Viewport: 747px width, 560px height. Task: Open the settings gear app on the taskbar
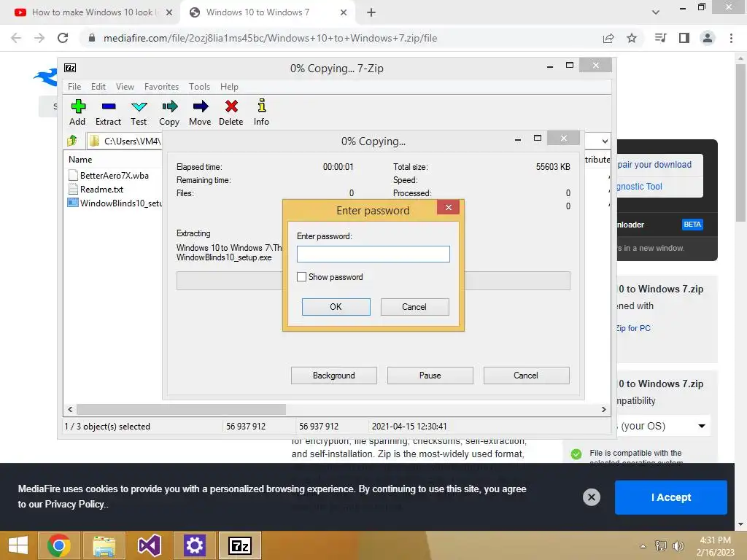coord(194,545)
